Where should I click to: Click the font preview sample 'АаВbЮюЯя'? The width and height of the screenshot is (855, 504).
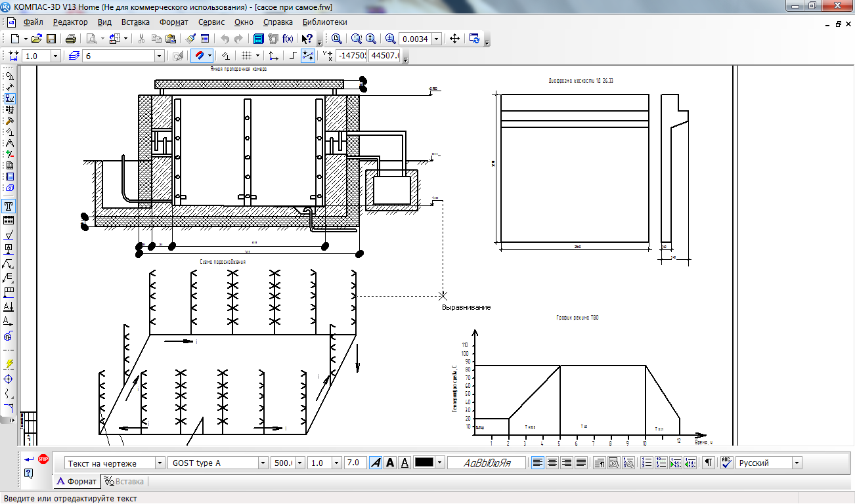click(487, 463)
